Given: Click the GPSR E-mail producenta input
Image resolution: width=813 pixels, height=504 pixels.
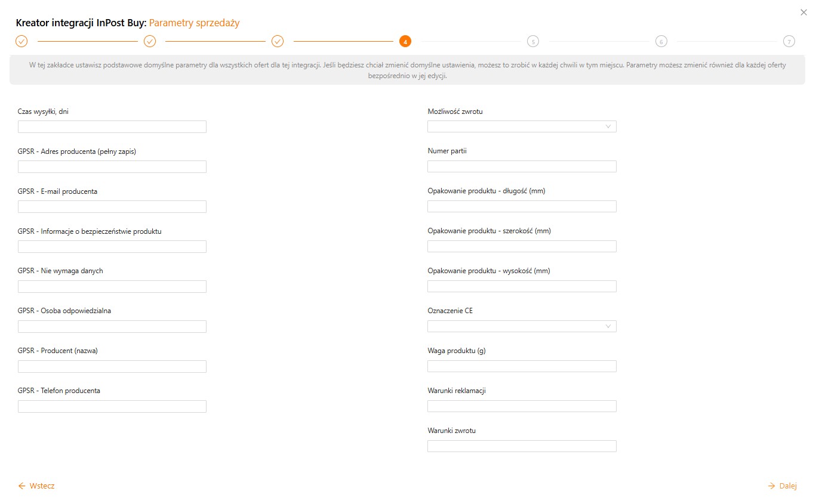Looking at the screenshot, I should pyautogui.click(x=112, y=206).
